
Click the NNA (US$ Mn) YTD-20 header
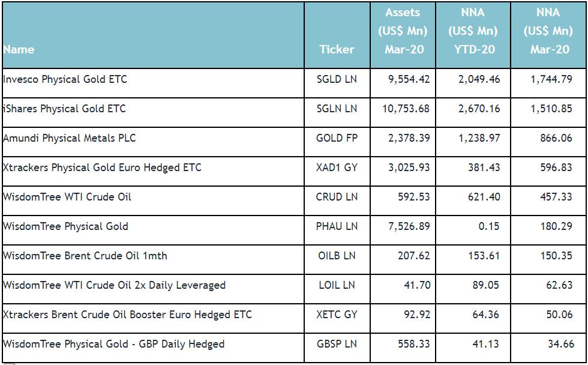coord(473,31)
